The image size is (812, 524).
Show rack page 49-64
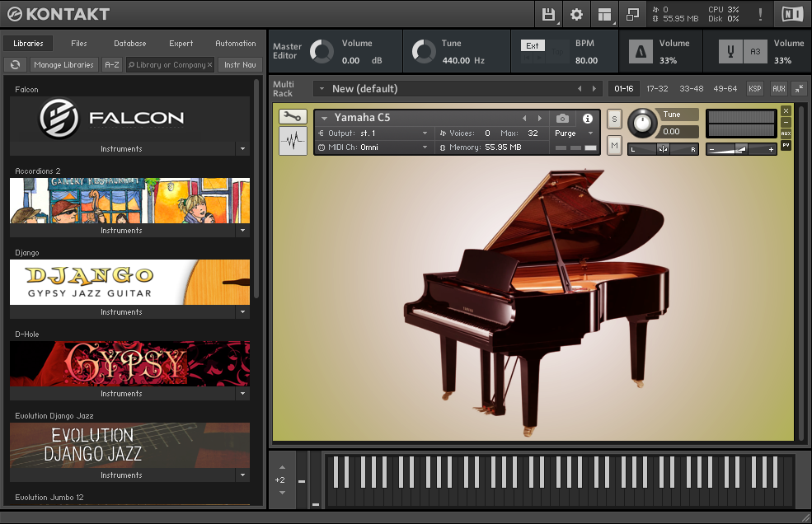click(x=725, y=88)
